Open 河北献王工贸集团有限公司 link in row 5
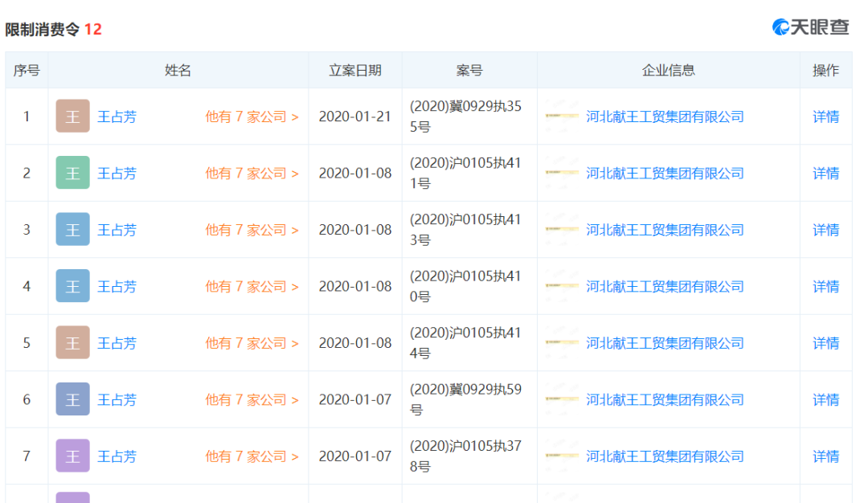The height and width of the screenshot is (503, 868). 665,343
